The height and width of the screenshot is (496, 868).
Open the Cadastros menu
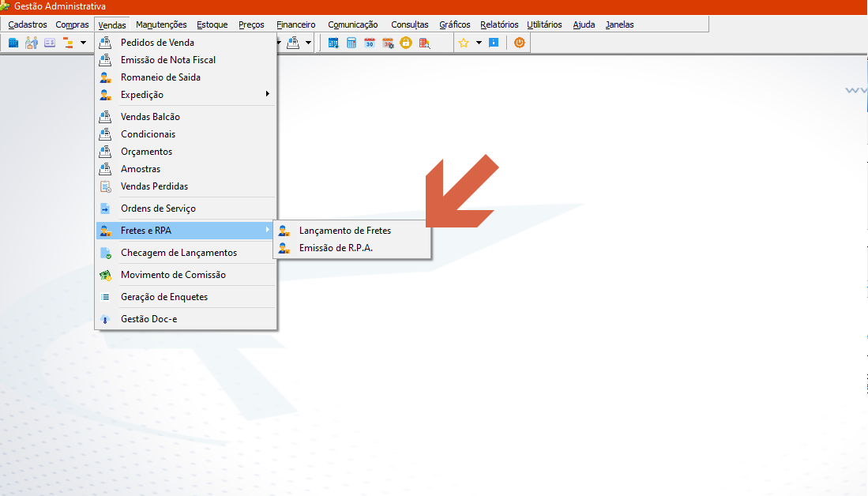[27, 24]
